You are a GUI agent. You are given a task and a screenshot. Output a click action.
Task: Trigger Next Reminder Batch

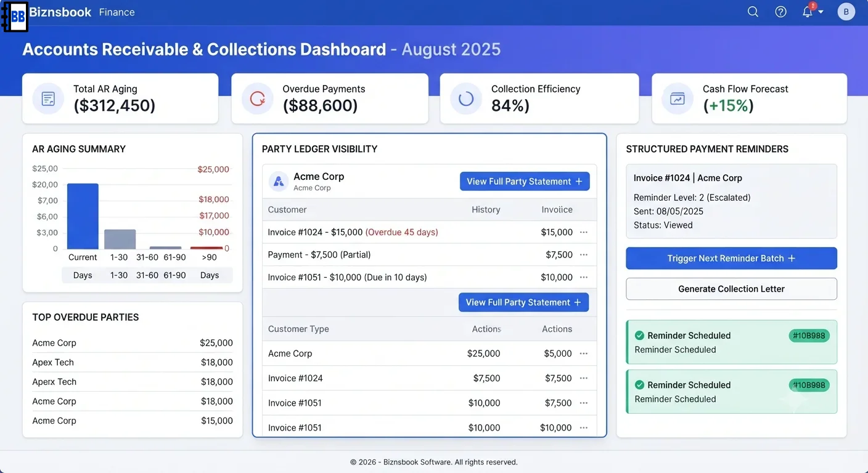731,258
